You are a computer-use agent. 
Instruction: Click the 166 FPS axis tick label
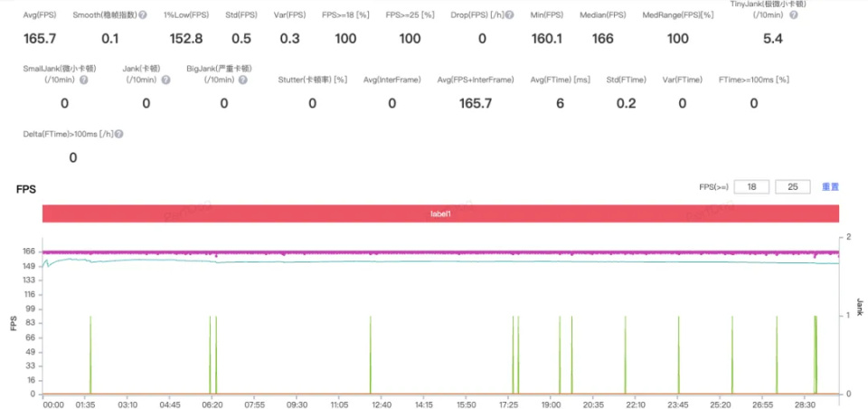pyautogui.click(x=29, y=252)
